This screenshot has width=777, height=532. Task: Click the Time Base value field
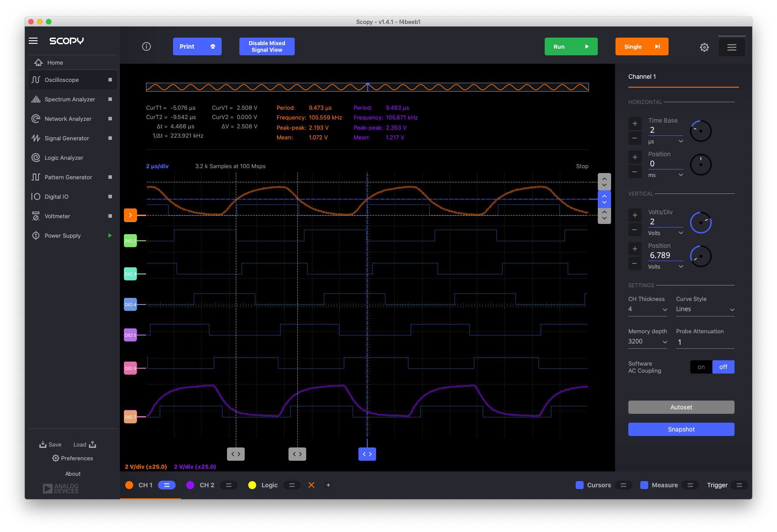[665, 130]
